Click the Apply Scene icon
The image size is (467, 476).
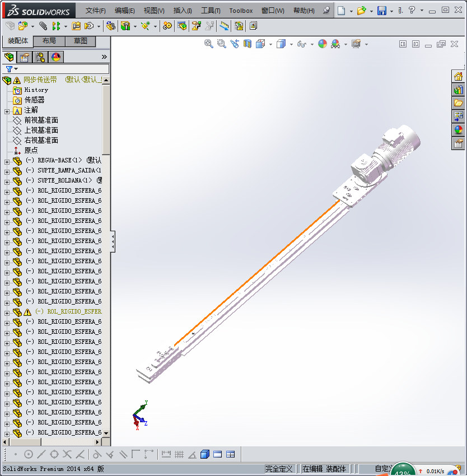tap(335, 44)
